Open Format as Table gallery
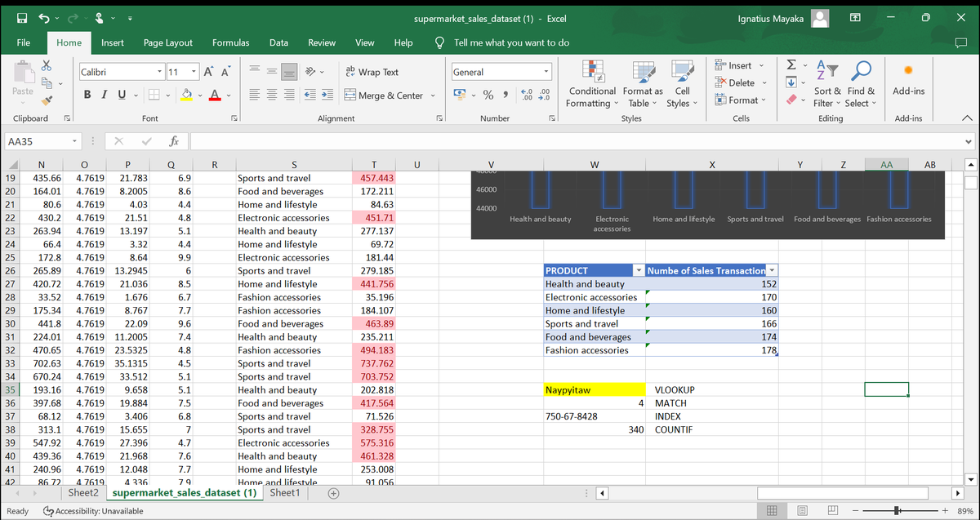The image size is (980, 520). click(643, 85)
